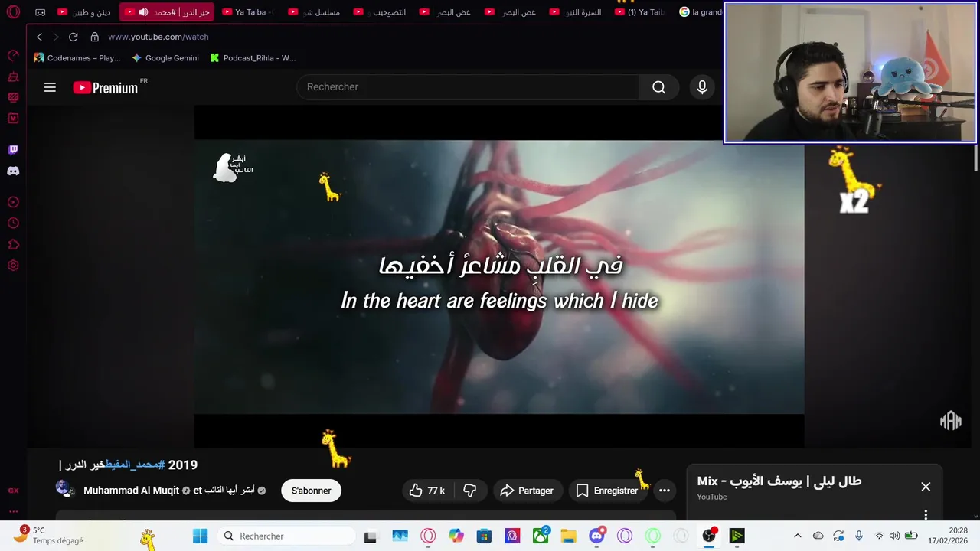Open GX Control speedometer in sidebar
This screenshot has height=551, width=980.
tap(13, 55)
